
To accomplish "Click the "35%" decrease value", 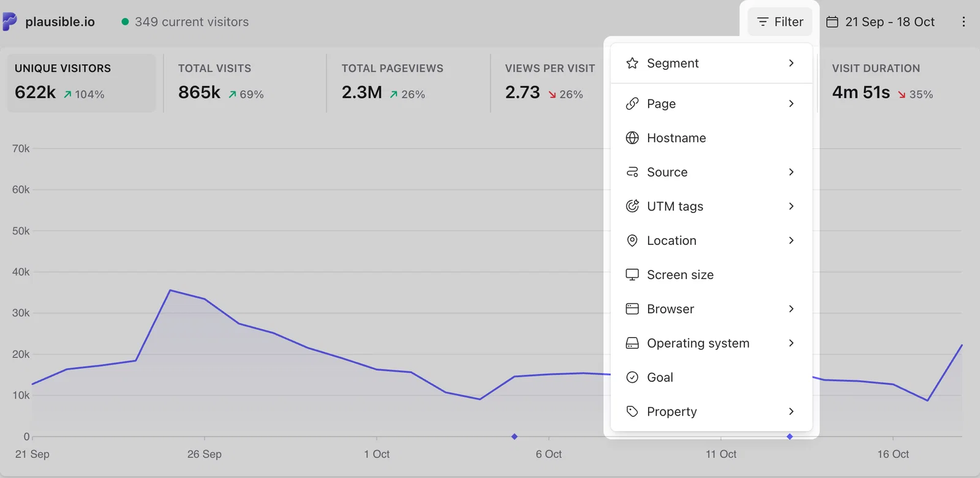I will [921, 94].
